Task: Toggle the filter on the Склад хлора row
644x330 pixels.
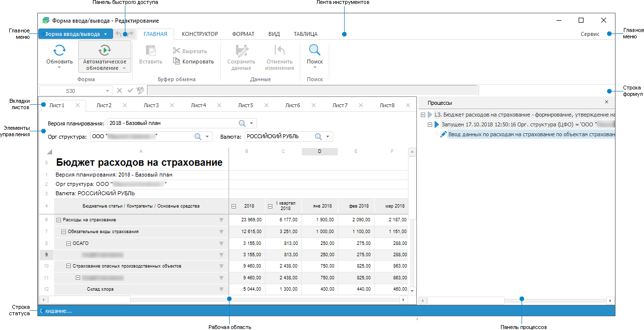Action: tap(222, 289)
